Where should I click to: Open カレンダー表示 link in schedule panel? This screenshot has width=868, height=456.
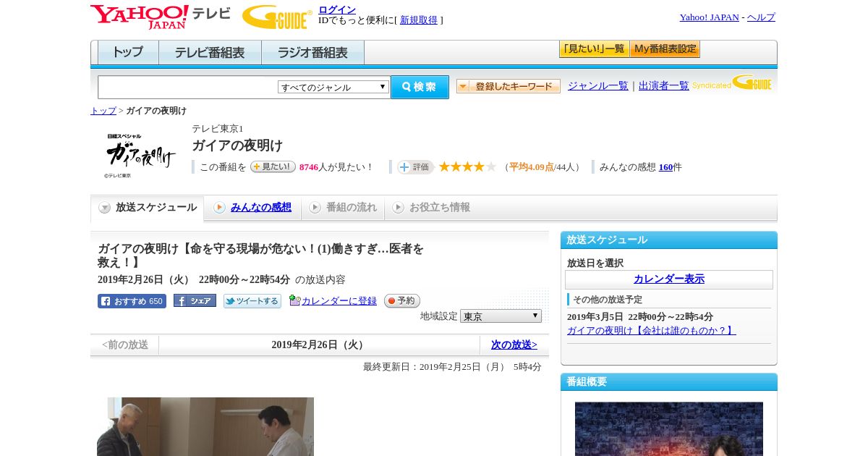click(669, 279)
